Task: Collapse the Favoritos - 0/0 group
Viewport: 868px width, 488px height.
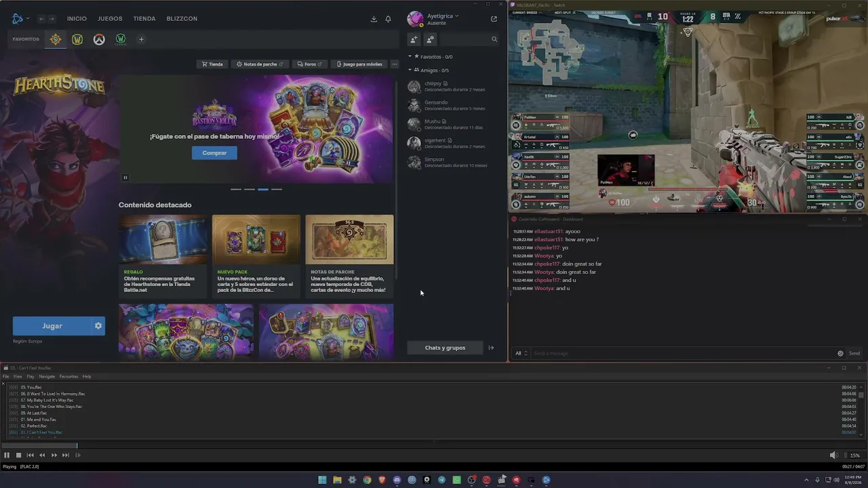Action: [x=410, y=56]
